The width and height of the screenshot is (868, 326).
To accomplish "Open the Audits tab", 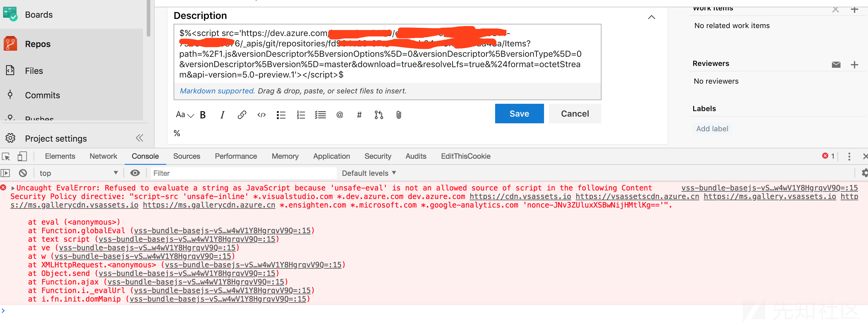I will pyautogui.click(x=416, y=156).
